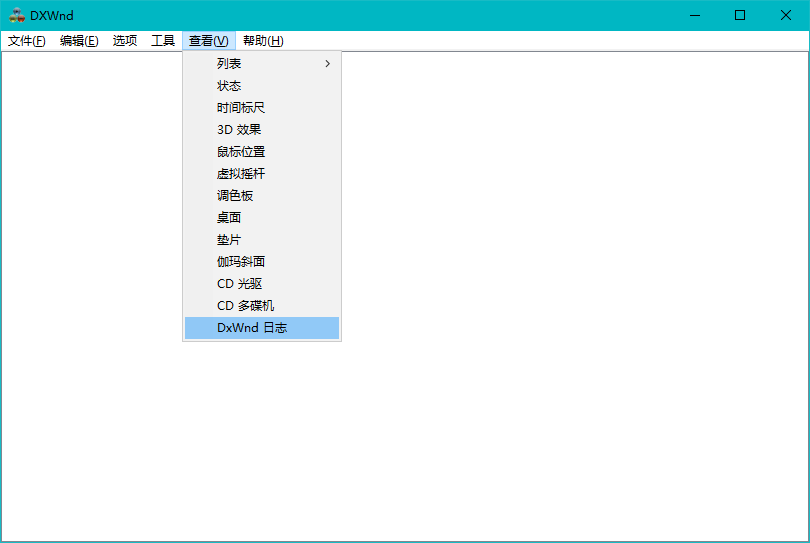Select the 状态 menu entry
This screenshot has width=810, height=543.
(262, 86)
